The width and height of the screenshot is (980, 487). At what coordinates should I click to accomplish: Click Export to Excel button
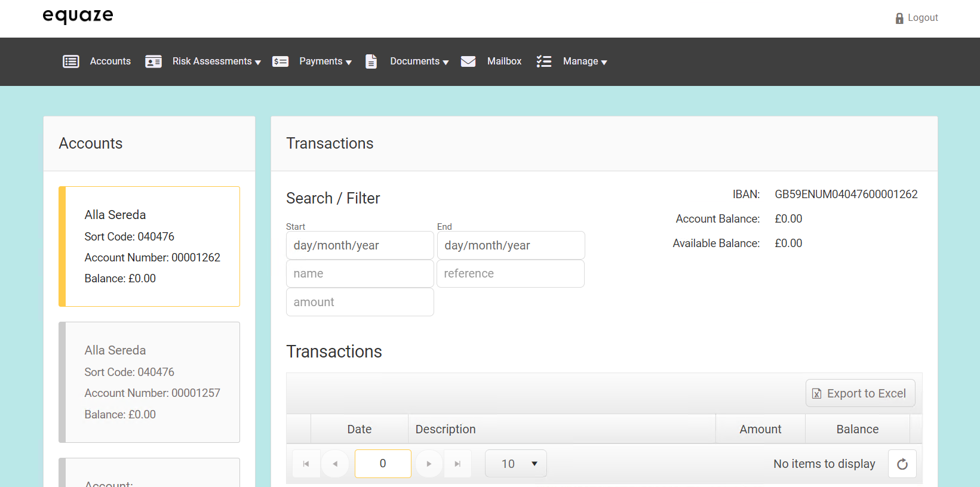click(x=860, y=393)
